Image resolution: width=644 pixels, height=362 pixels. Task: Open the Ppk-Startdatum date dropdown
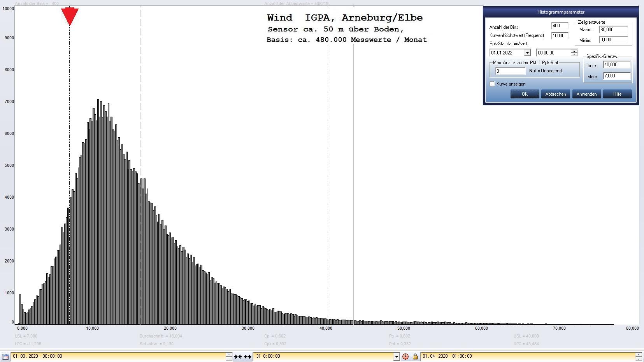527,53
